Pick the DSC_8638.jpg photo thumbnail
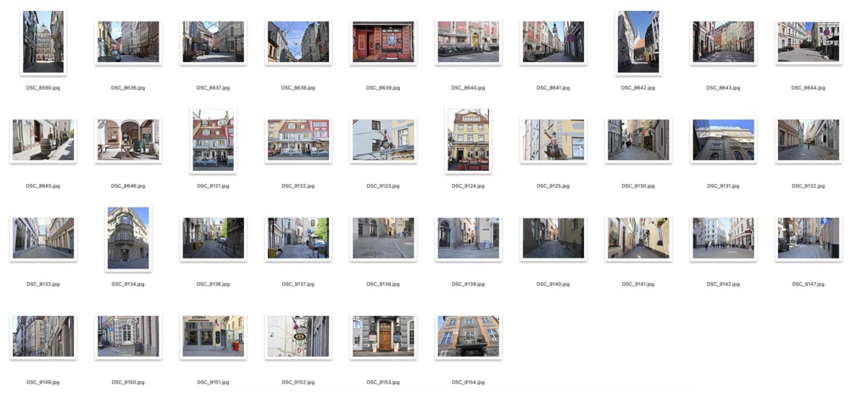 click(x=298, y=42)
